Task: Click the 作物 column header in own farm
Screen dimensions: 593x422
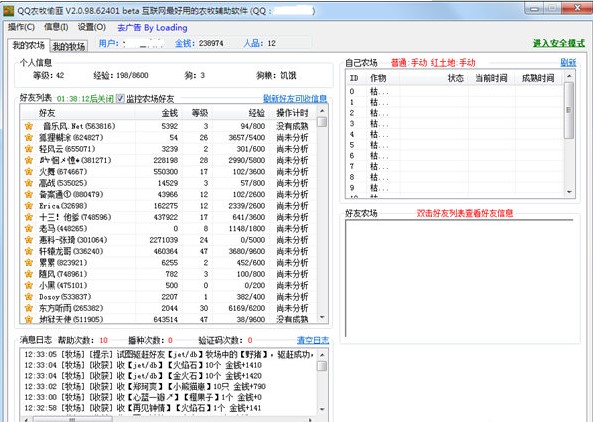Action: click(x=383, y=78)
